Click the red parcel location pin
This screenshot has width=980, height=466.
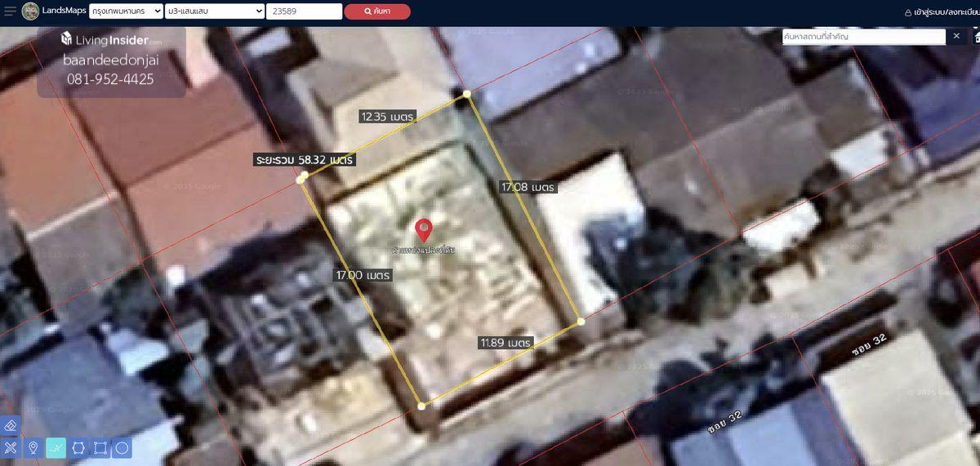pos(423,229)
